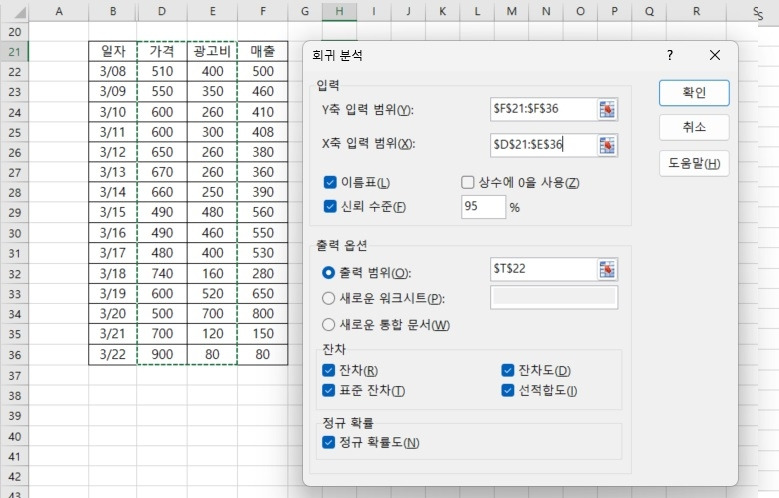Select column R header
Image resolution: width=779 pixels, height=498 pixels.
tap(696, 11)
